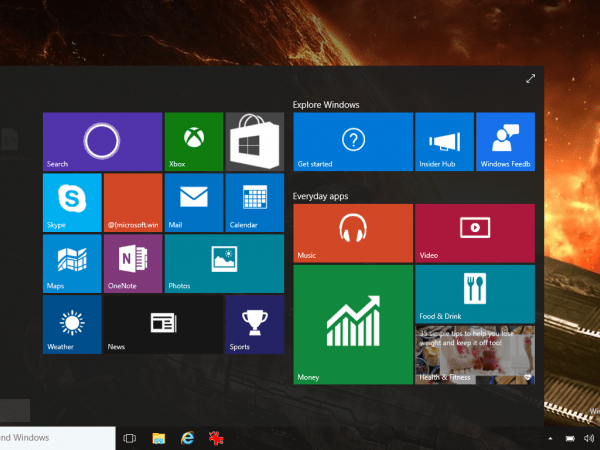This screenshot has width=600, height=450.
Task: Open the Xbox tile
Action: 194,142
